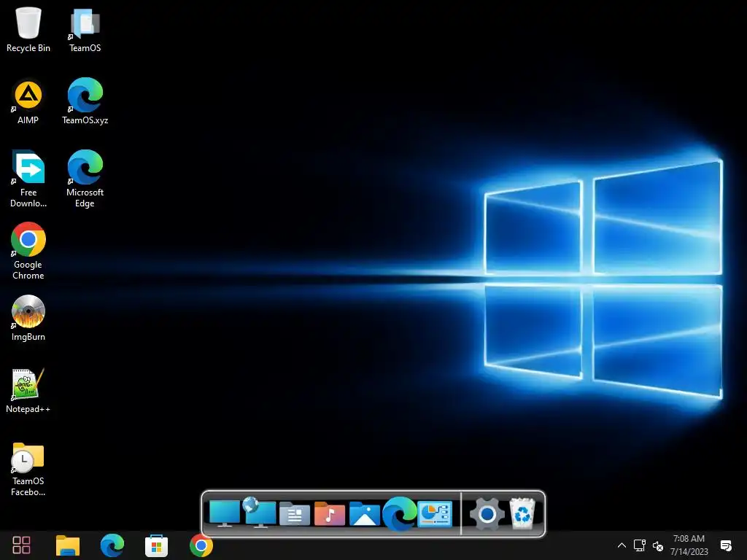Show hidden system tray icons

pos(622,545)
